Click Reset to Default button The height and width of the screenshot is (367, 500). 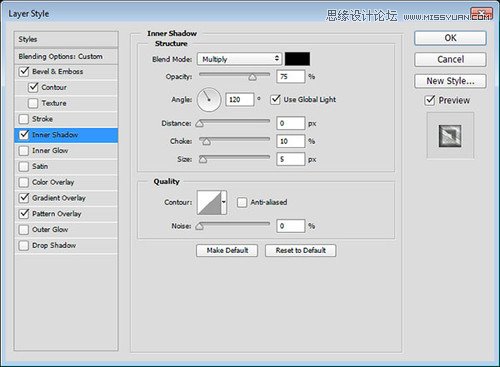coord(300,250)
